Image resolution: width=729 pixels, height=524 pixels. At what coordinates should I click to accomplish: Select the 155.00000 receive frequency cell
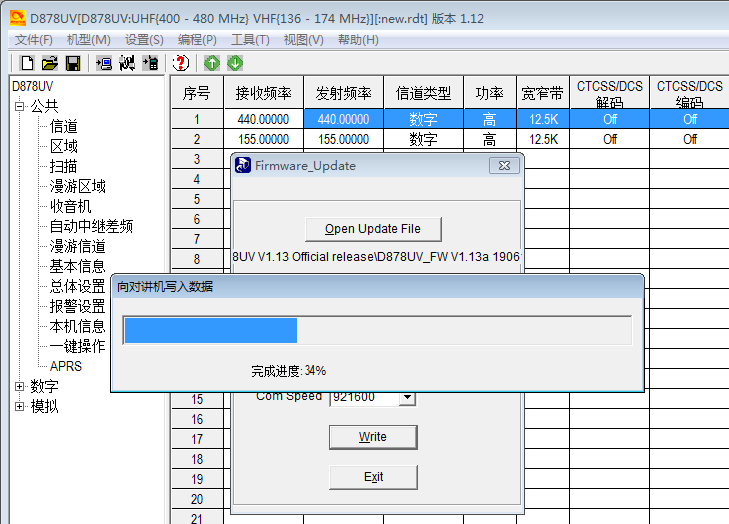(263, 139)
